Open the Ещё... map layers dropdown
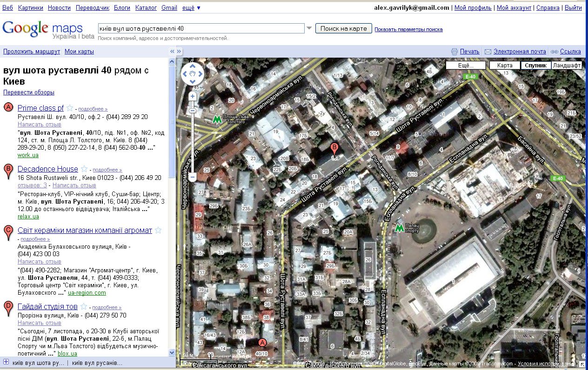588x370 pixels. point(466,66)
